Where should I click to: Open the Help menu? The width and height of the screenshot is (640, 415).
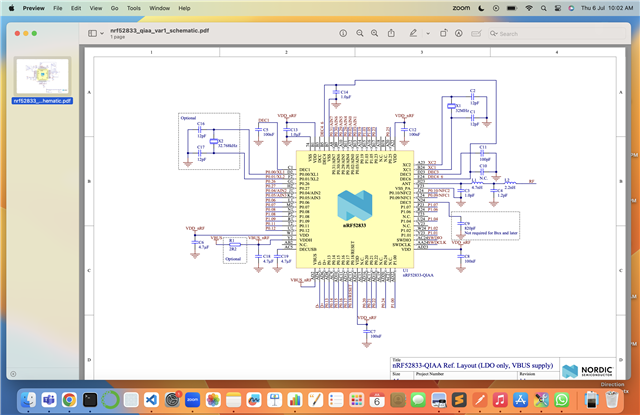coord(184,8)
